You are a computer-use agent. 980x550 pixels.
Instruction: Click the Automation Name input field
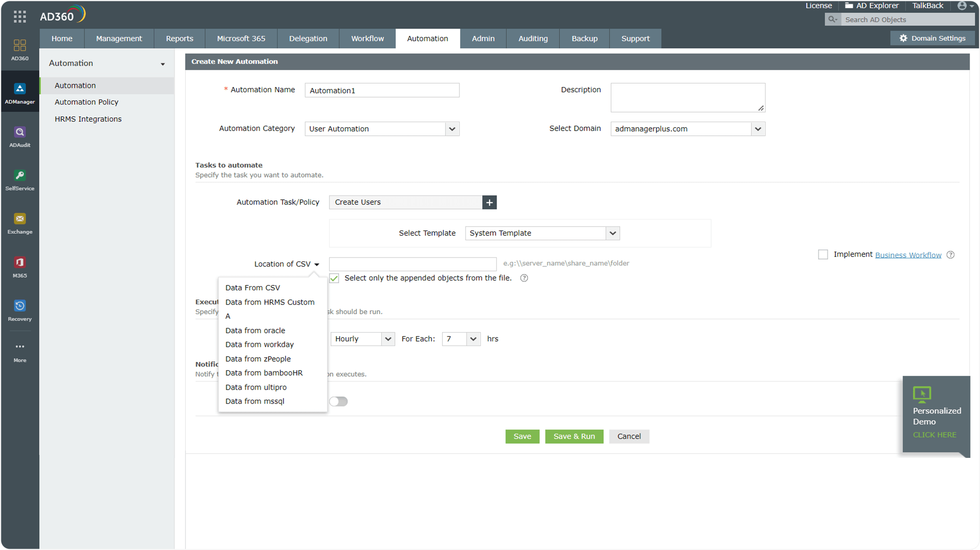[382, 90]
